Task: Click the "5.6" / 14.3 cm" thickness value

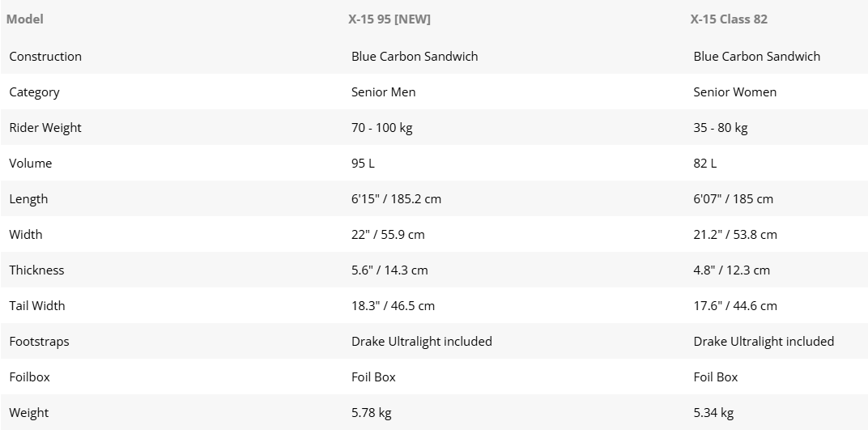Action: [389, 270]
